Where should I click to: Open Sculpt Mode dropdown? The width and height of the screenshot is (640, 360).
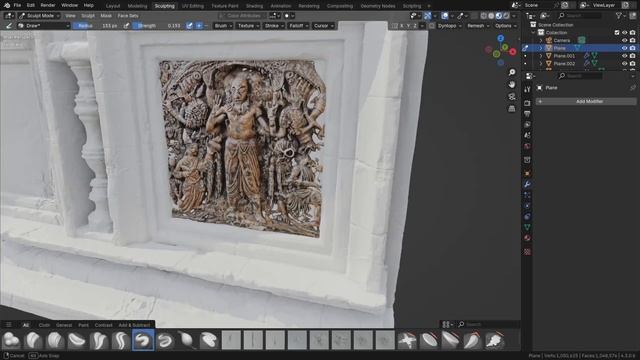pos(40,16)
